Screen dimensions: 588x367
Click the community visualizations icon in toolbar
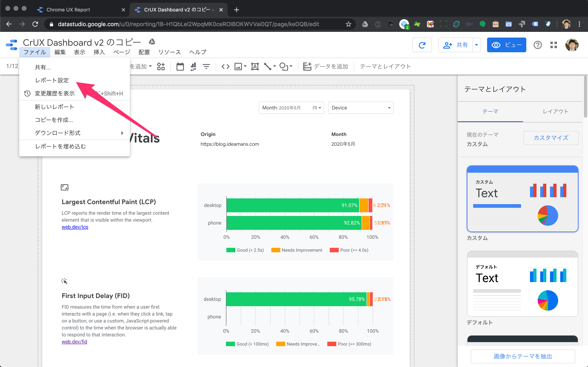tap(161, 66)
